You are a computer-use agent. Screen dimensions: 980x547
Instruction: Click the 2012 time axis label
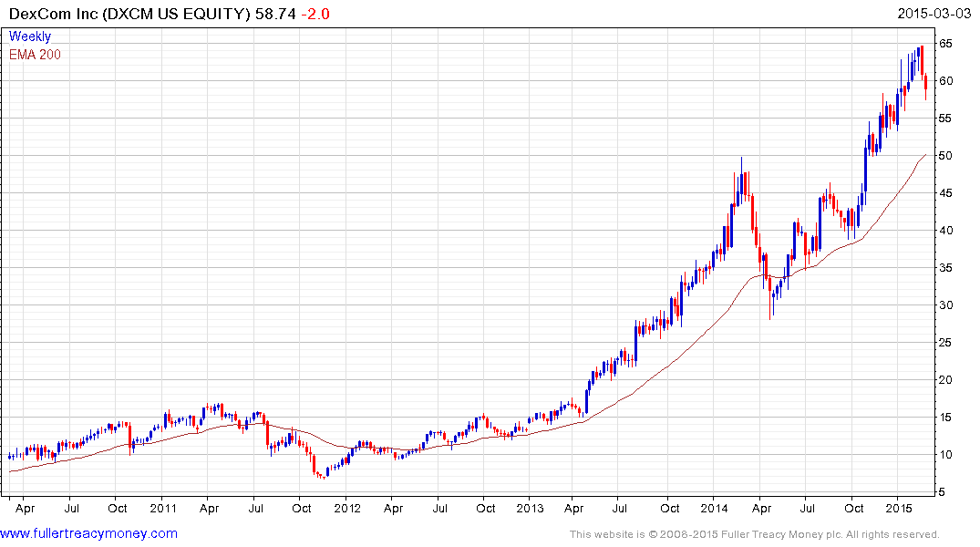(347, 508)
